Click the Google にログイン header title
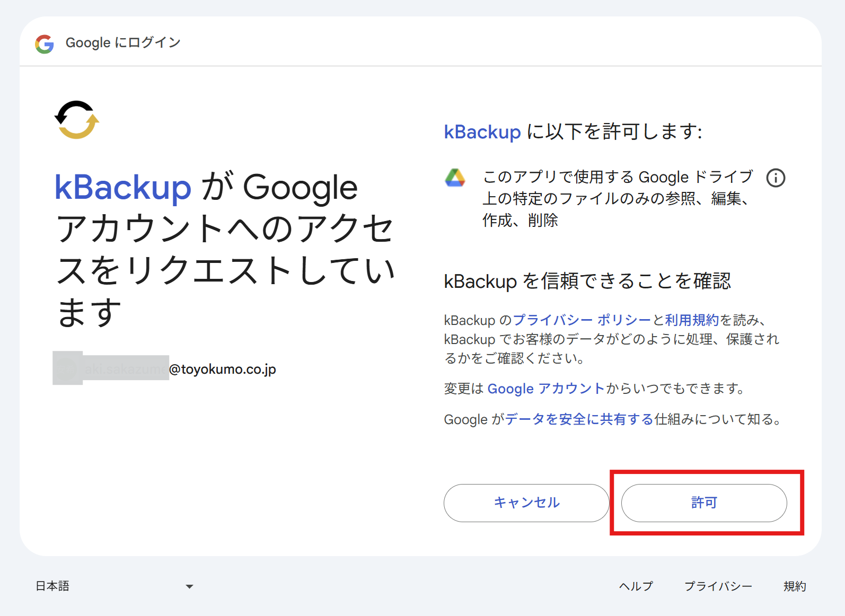 coord(123,43)
